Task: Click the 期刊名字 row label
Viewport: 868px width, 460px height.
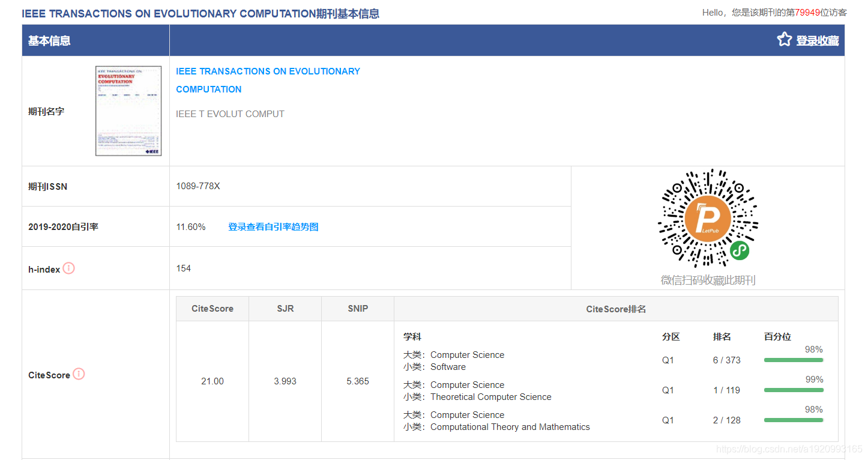Action: pyautogui.click(x=46, y=111)
